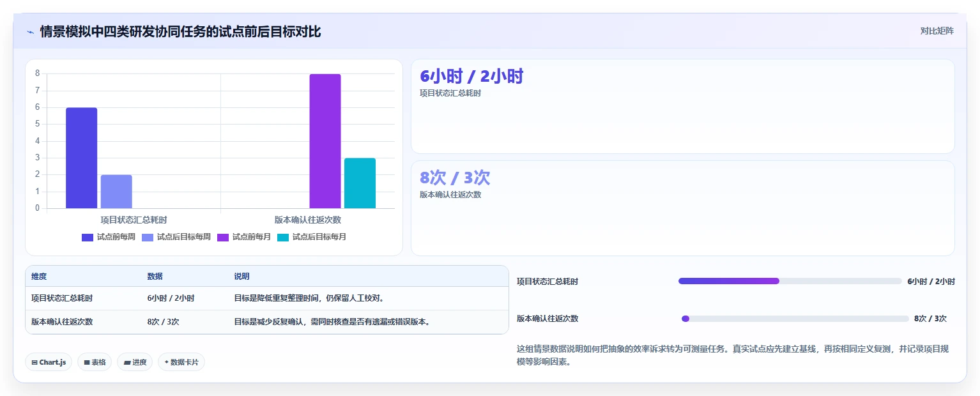
Task: Click the 版本确认往返次数 x-axis label in the chart
Action: click(x=308, y=220)
